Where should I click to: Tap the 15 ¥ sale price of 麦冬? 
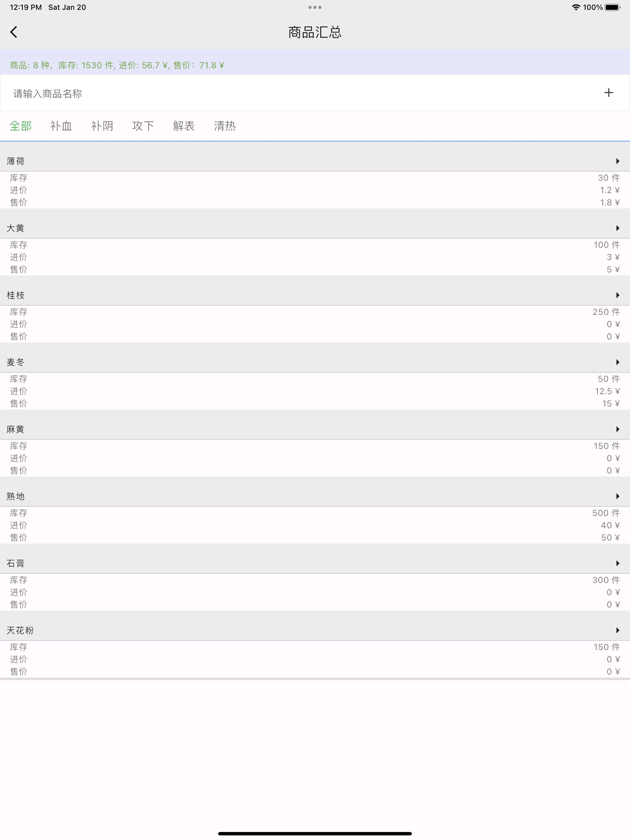pyautogui.click(x=611, y=403)
